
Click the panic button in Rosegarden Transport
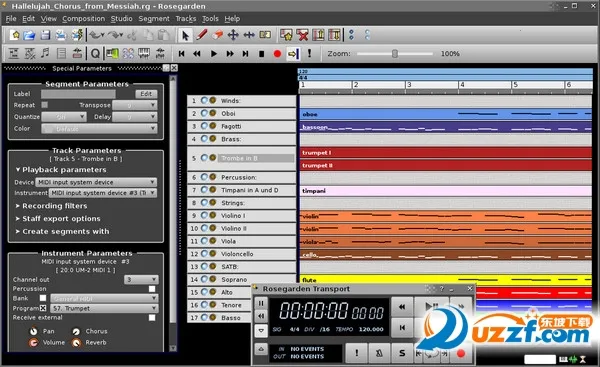[x=357, y=353]
